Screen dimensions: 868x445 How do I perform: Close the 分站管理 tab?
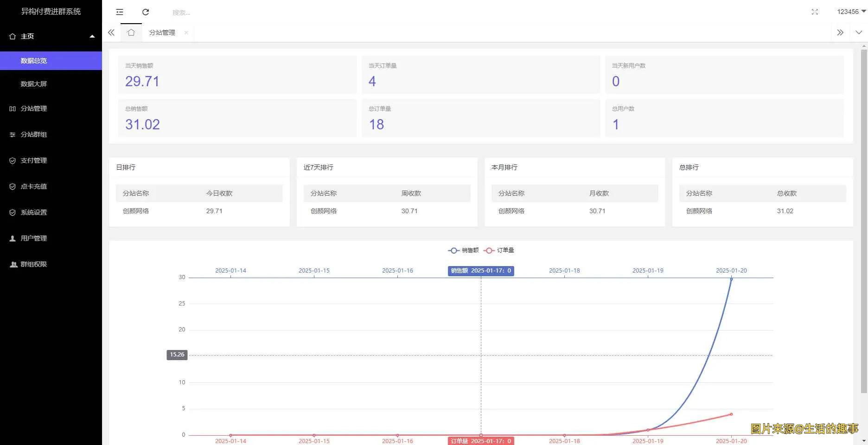186,32
